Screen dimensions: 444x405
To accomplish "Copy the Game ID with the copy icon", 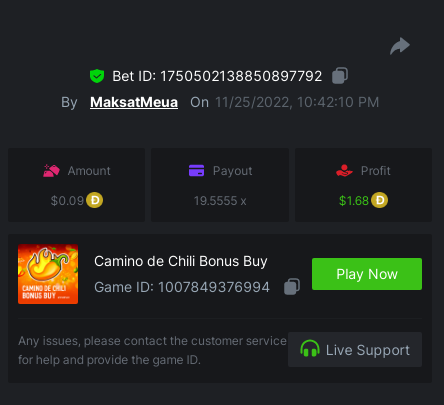I will pos(292,287).
